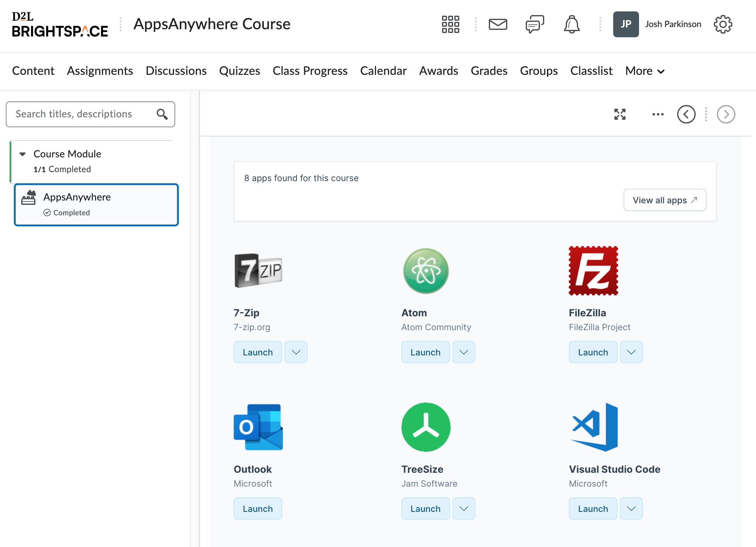Open message alerts envelope icon
This screenshot has height=547, width=756.
click(x=498, y=24)
